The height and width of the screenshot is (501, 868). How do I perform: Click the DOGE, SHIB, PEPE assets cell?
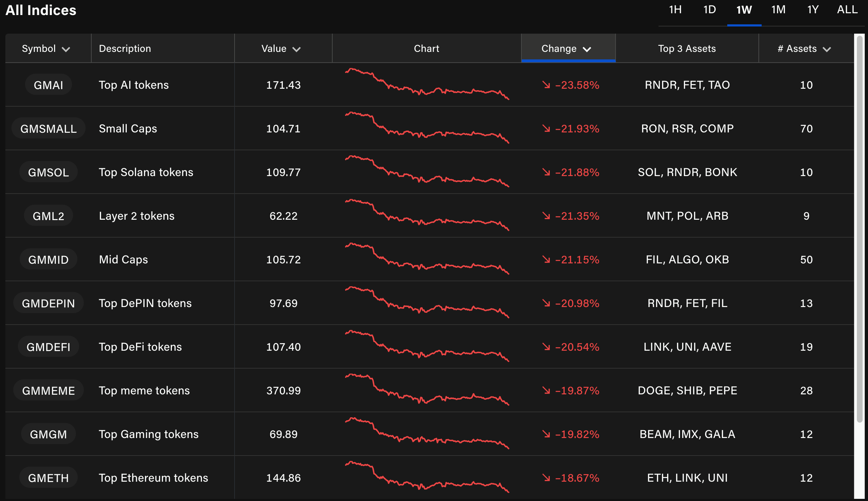(687, 390)
